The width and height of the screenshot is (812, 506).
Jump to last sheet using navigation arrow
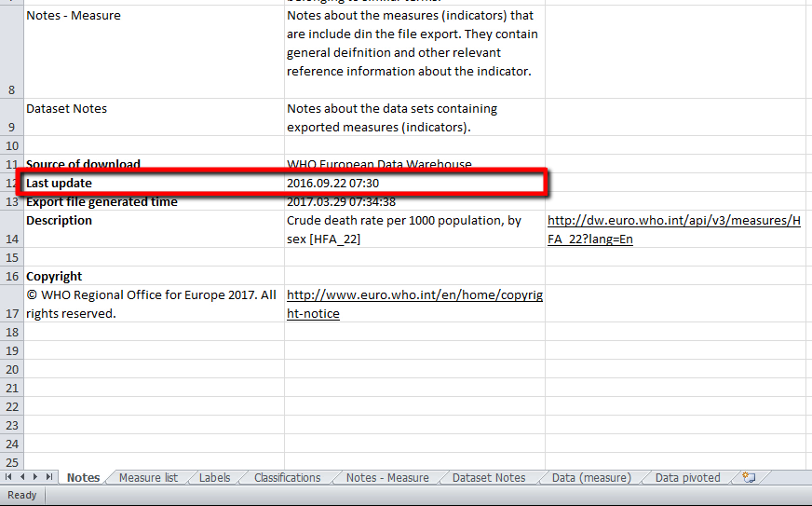tap(49, 477)
